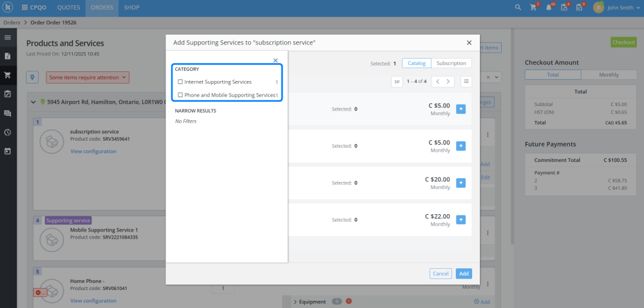
Task: Click Cancel in the dialog
Action: pos(440,273)
